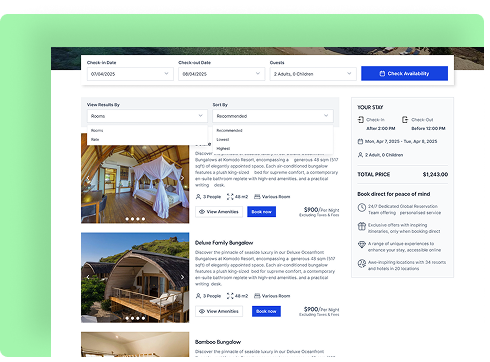490x362 pixels.
Task: Click the Check-Out door icon in Your Stay
Action: pos(405,119)
